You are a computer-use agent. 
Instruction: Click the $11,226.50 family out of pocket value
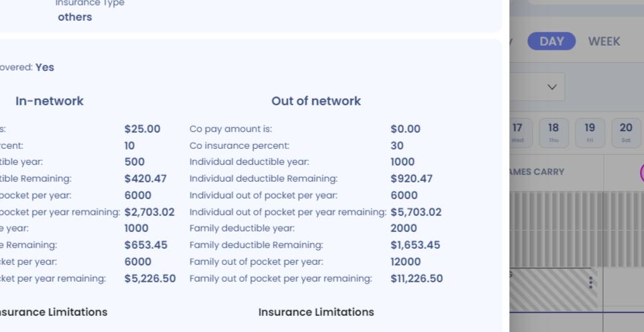click(x=417, y=278)
